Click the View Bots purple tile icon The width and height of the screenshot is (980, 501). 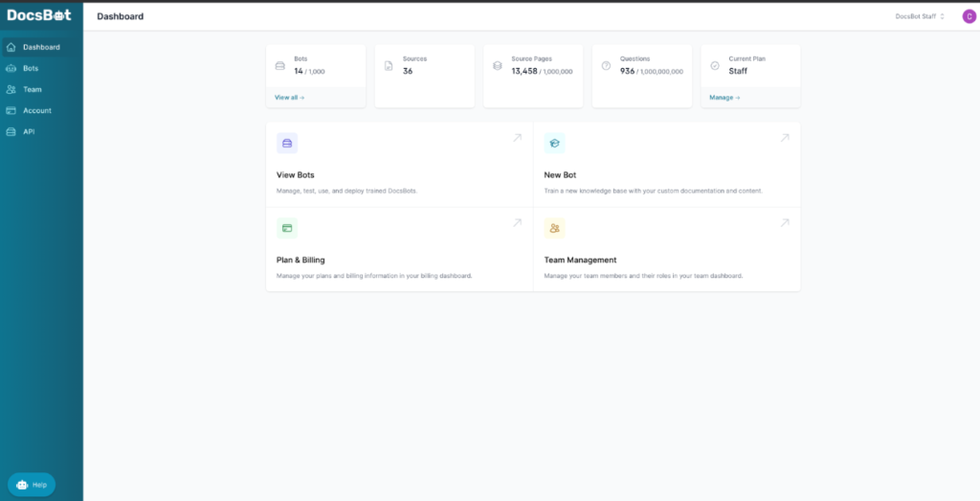pyautogui.click(x=287, y=144)
